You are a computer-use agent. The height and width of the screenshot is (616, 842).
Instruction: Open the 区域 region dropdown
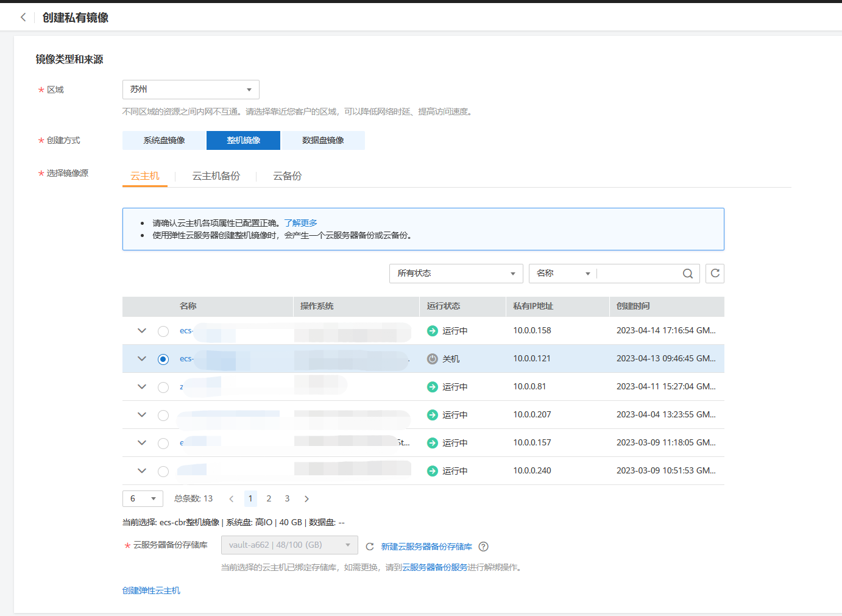(191, 90)
